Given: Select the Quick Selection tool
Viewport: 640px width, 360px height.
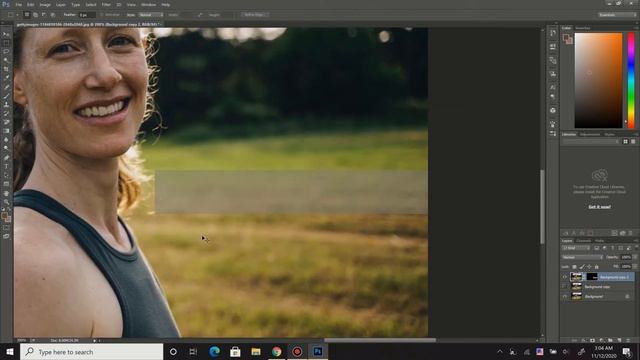Looking at the screenshot, I should [x=6, y=60].
